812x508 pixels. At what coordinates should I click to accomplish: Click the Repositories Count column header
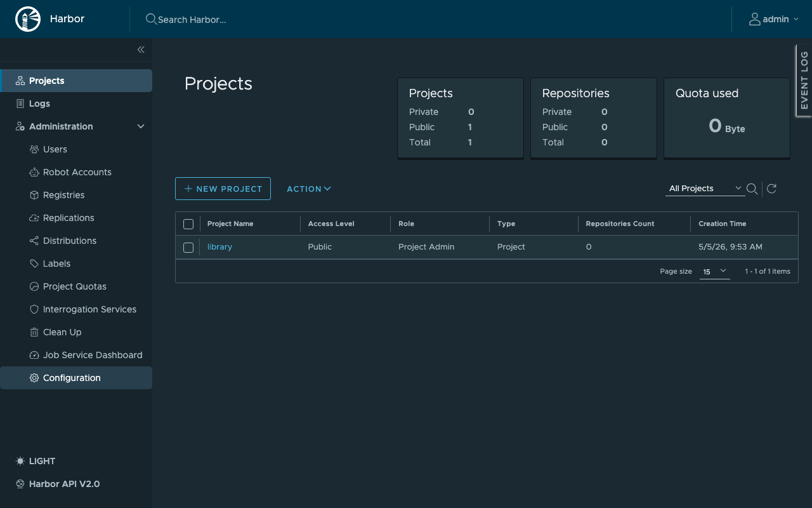620,224
